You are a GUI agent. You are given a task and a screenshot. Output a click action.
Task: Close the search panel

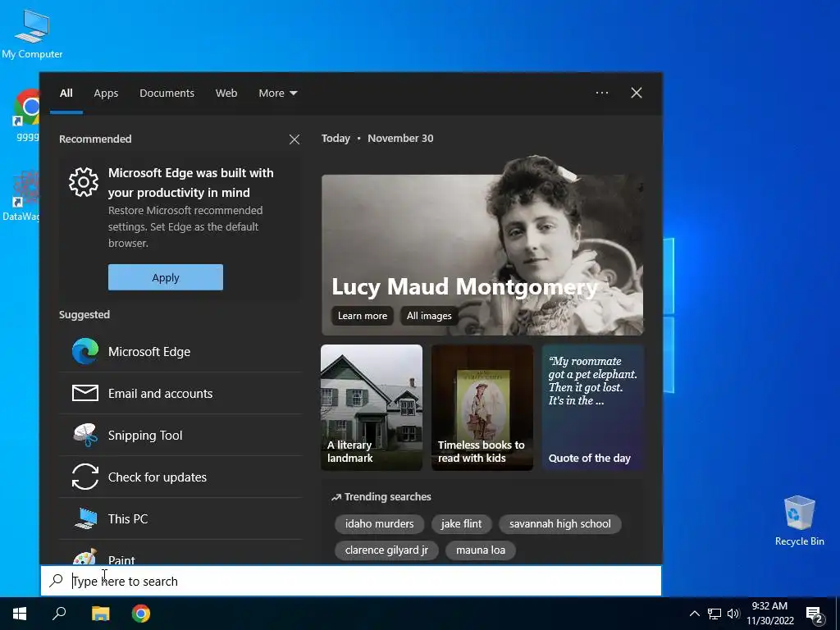pos(637,93)
